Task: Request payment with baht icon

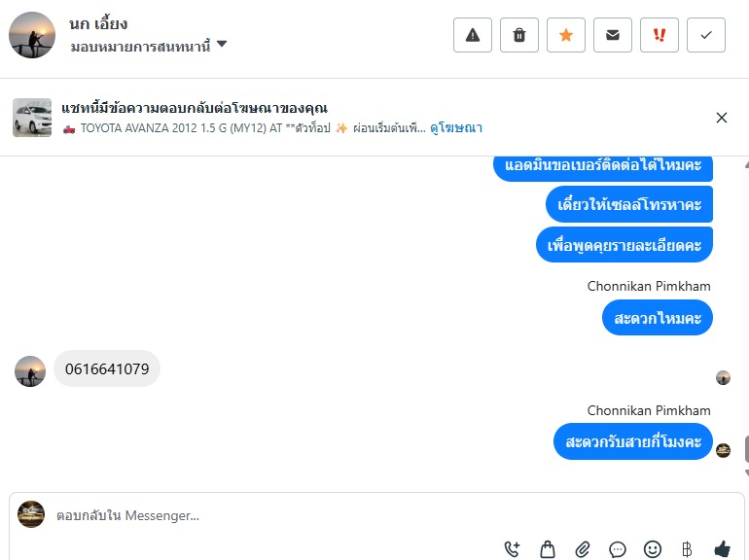Action: point(687,549)
